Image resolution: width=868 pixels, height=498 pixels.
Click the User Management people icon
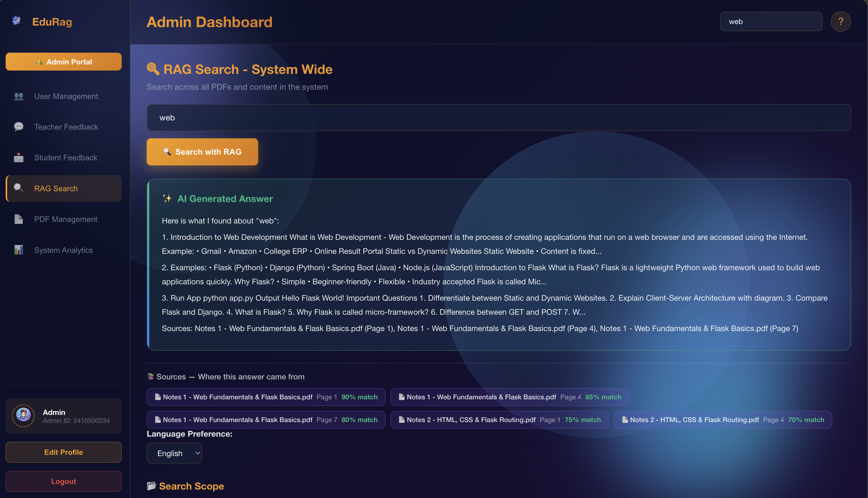[x=18, y=96]
